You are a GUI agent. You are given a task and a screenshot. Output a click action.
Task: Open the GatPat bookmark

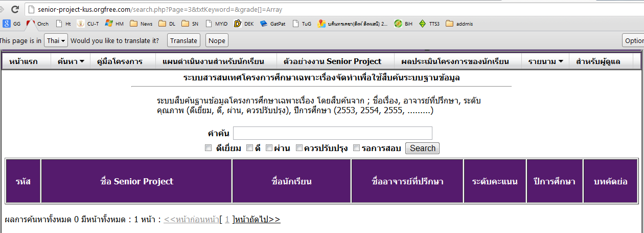pos(273,24)
